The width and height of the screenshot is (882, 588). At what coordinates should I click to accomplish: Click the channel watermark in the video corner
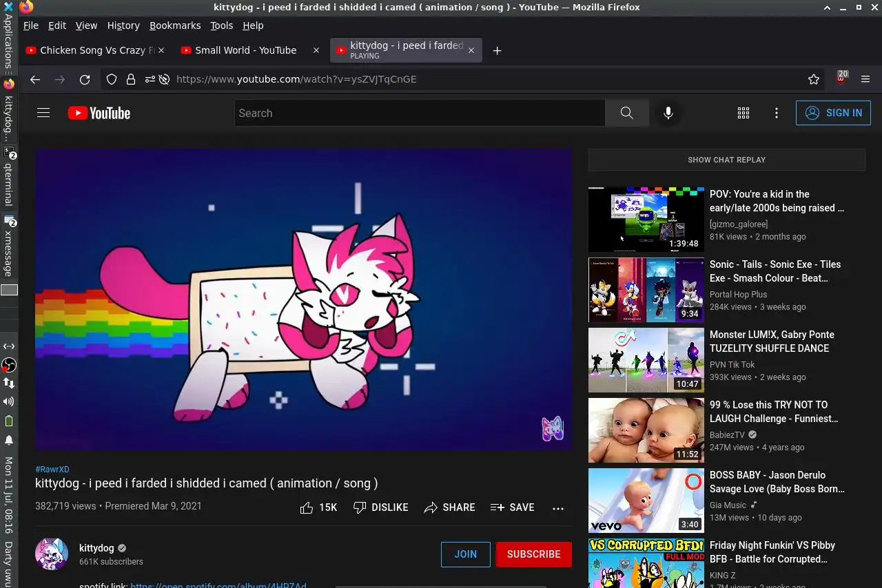pos(553,428)
